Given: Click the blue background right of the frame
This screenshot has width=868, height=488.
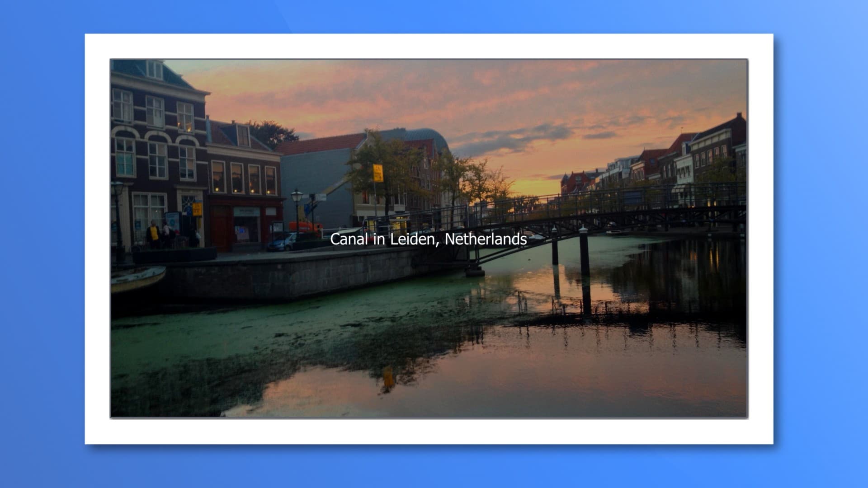Looking at the screenshot, I should tap(821, 244).
